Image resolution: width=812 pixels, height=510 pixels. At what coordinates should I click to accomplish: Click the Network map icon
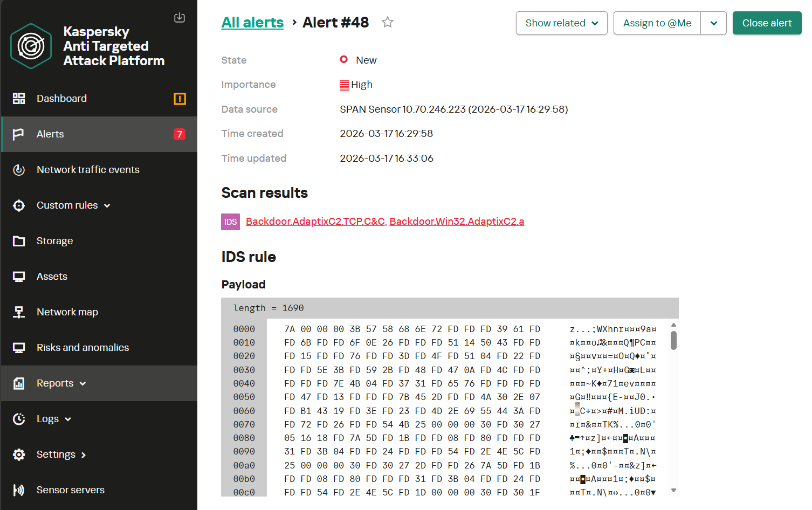point(19,312)
